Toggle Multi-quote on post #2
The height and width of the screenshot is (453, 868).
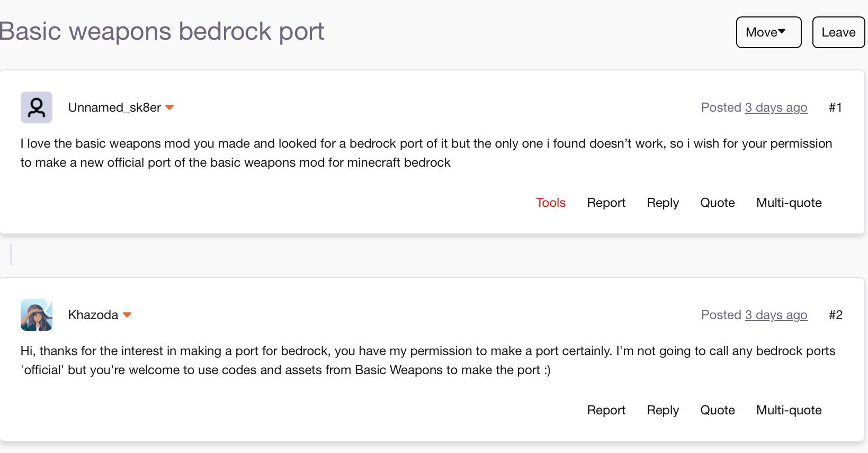[x=789, y=410]
